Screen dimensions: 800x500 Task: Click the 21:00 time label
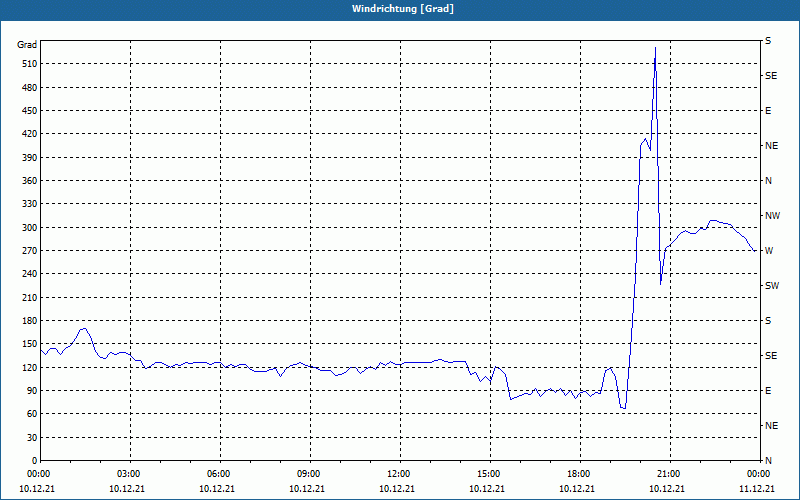pyautogui.click(x=667, y=474)
